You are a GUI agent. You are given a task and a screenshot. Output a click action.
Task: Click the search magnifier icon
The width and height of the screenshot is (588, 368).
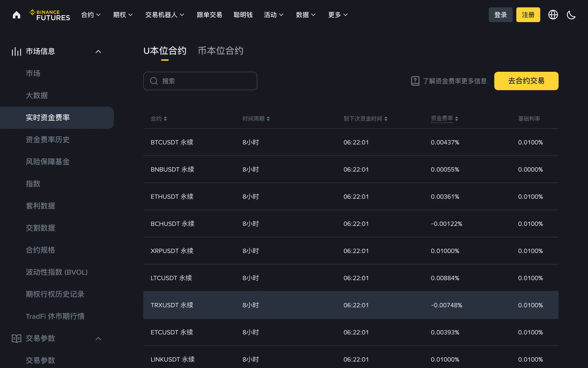[154, 81]
